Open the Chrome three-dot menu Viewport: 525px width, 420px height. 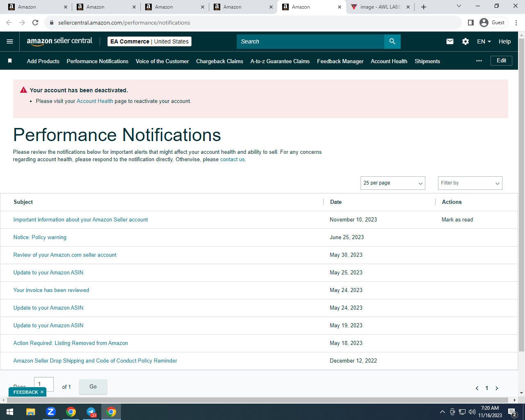[x=516, y=23]
